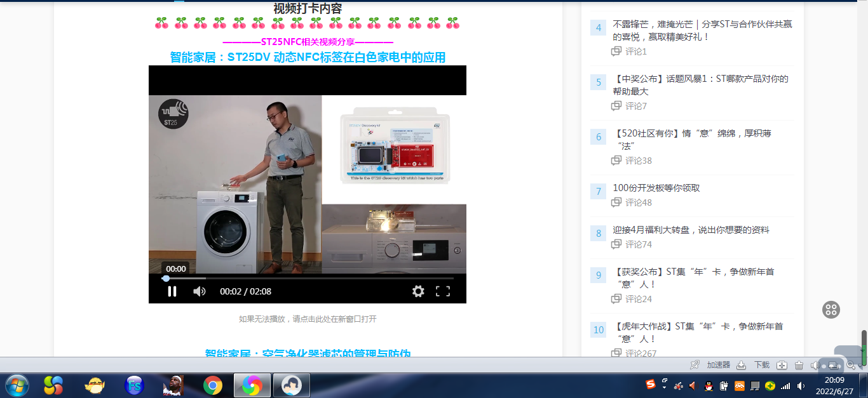Open the four-color clover taskbar app
Viewport: 868px width, 398px height.
(x=53, y=385)
